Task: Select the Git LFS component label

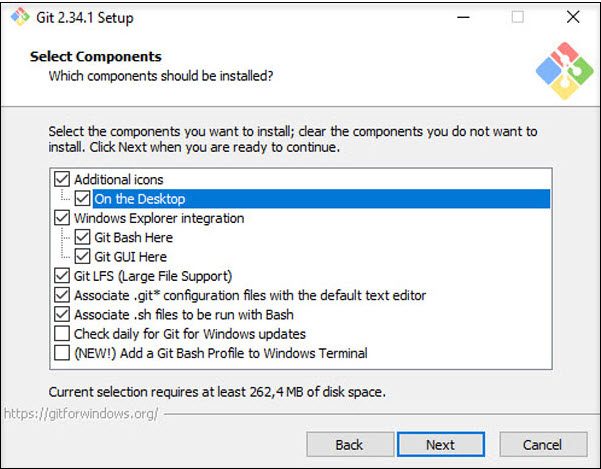Action: coord(153,276)
